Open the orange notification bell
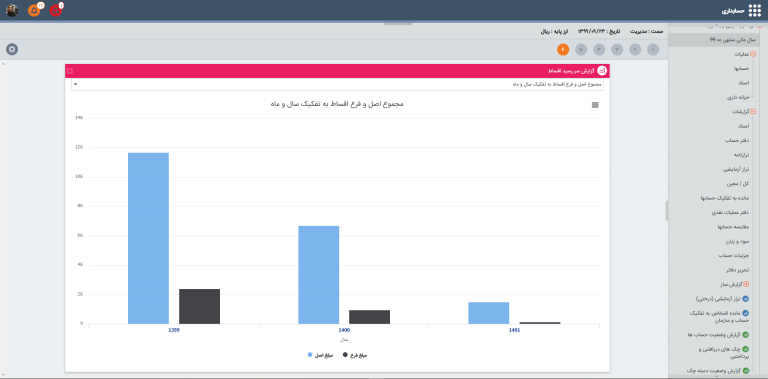This screenshot has width=768, height=379. [34, 10]
